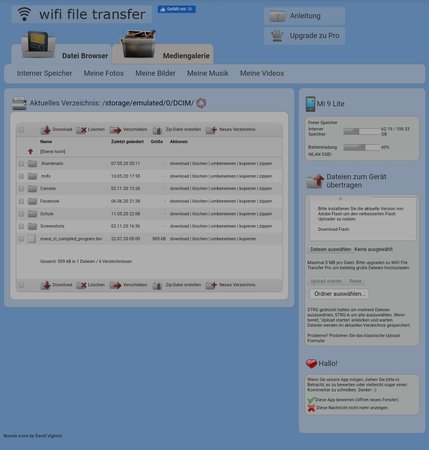Click the top Zip-Datei erstellen icon

tap(157, 130)
